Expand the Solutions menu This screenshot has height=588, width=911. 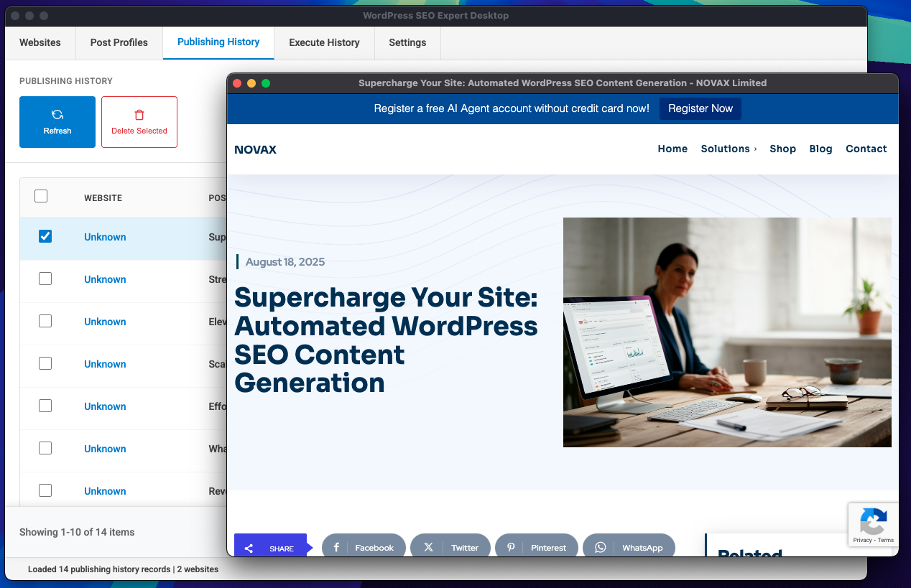[x=729, y=149]
